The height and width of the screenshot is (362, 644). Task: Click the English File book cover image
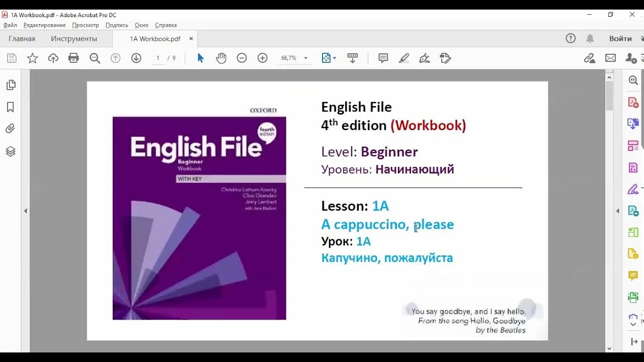[199, 218]
